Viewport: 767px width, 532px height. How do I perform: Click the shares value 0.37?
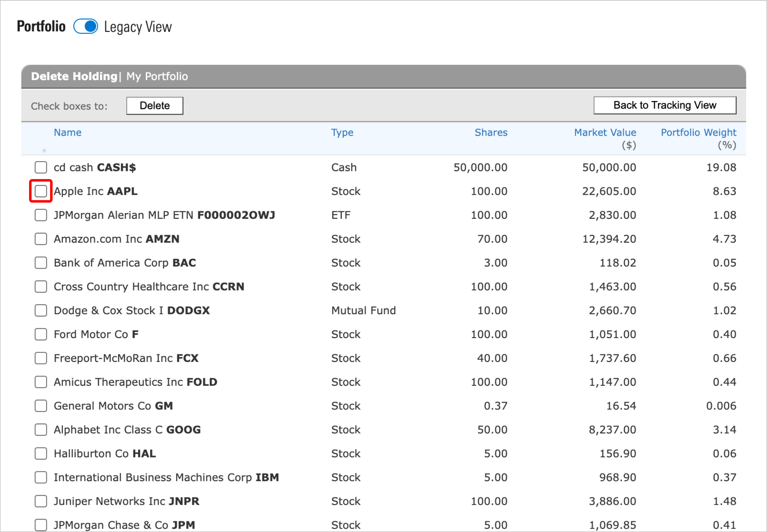pyautogui.click(x=496, y=406)
